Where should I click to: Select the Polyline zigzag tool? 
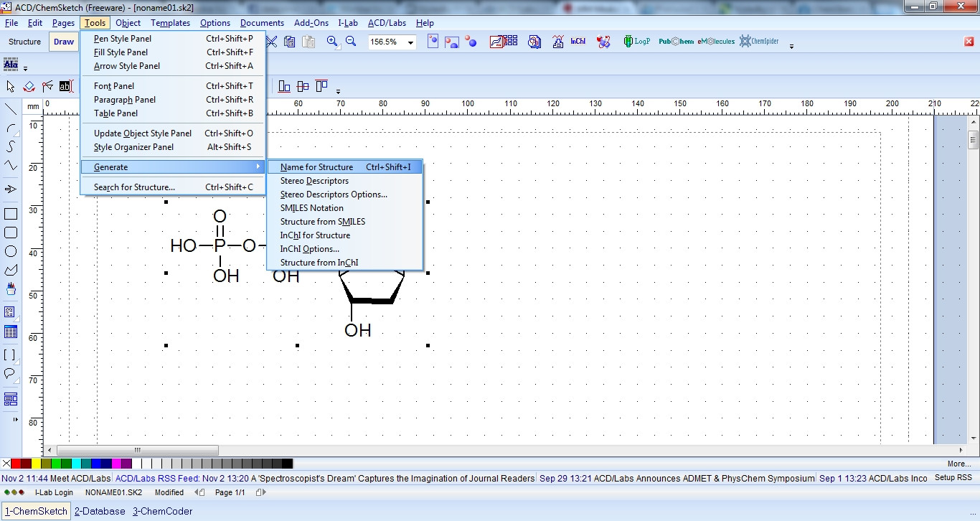(11, 165)
